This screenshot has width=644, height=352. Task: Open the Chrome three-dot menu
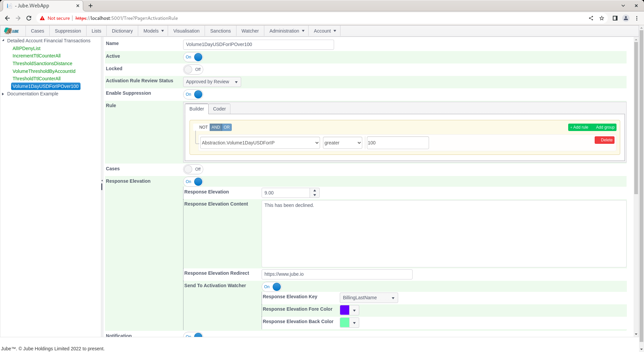coord(637,18)
